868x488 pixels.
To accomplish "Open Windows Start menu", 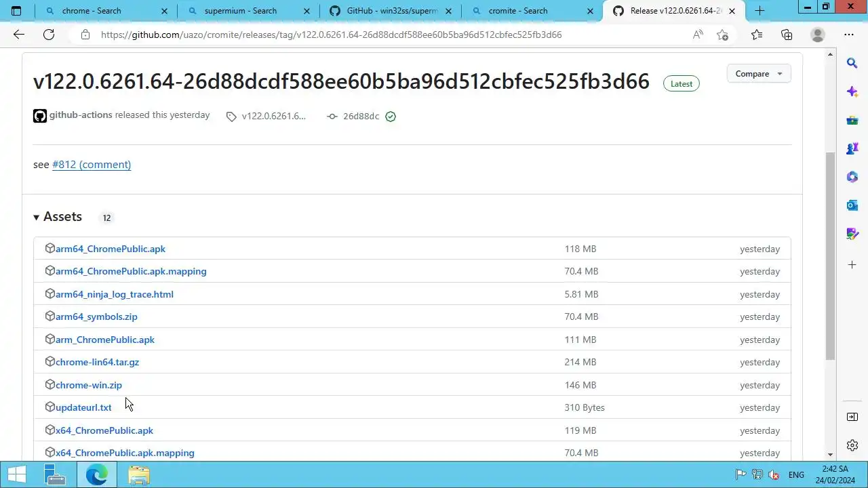I will (16, 475).
